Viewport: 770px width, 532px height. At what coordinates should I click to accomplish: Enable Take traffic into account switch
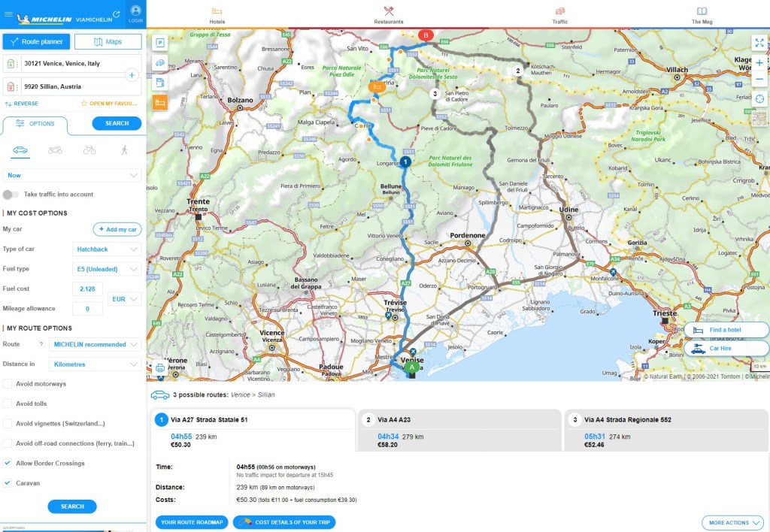(11, 194)
